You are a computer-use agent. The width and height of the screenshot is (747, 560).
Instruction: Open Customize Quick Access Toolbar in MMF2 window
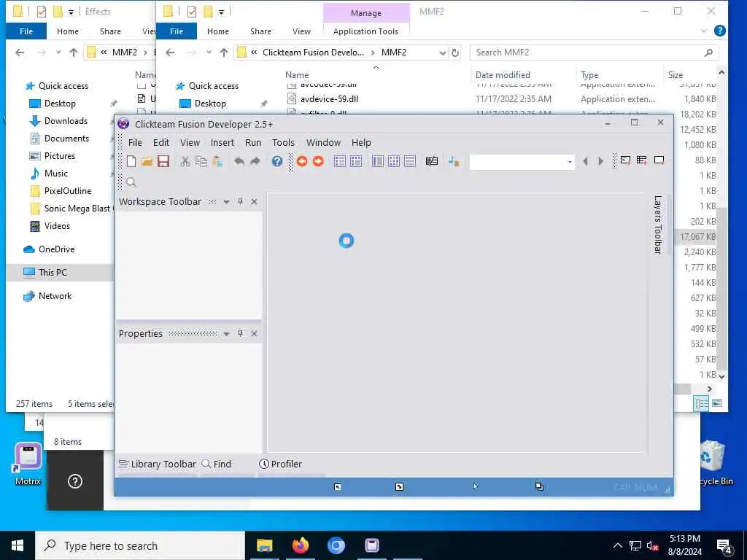[221, 12]
